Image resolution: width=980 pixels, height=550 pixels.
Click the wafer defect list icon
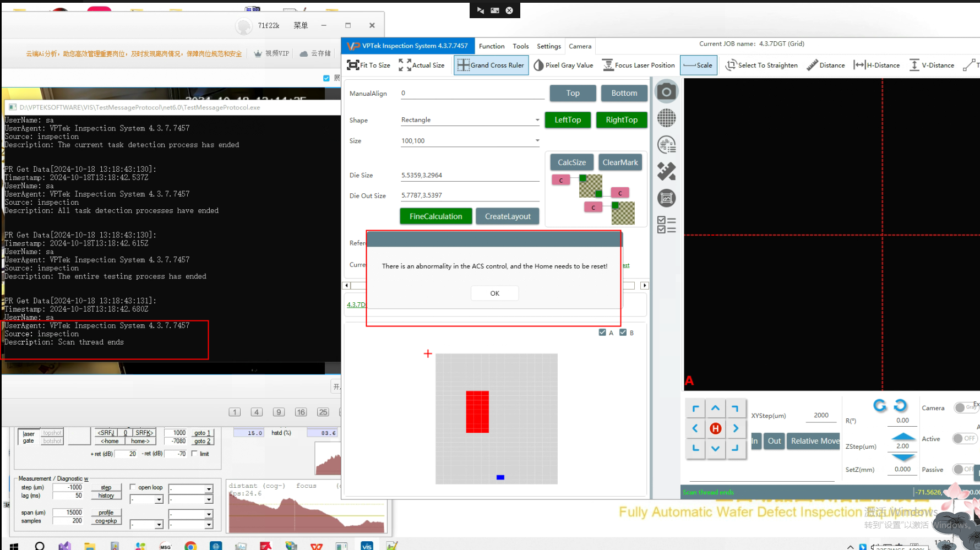tap(666, 145)
